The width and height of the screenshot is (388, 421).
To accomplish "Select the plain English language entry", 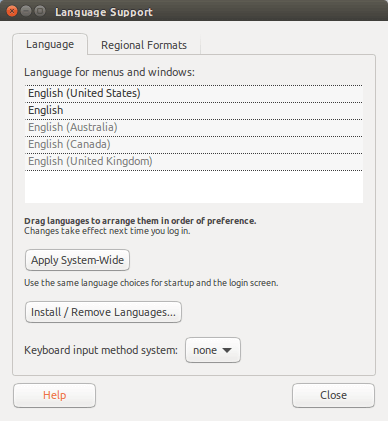I will 194,110.
